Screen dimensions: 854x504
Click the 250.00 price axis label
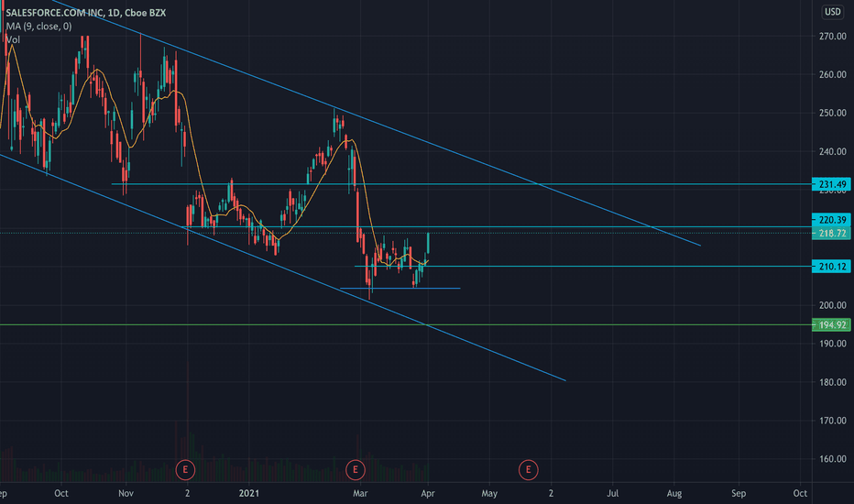833,113
